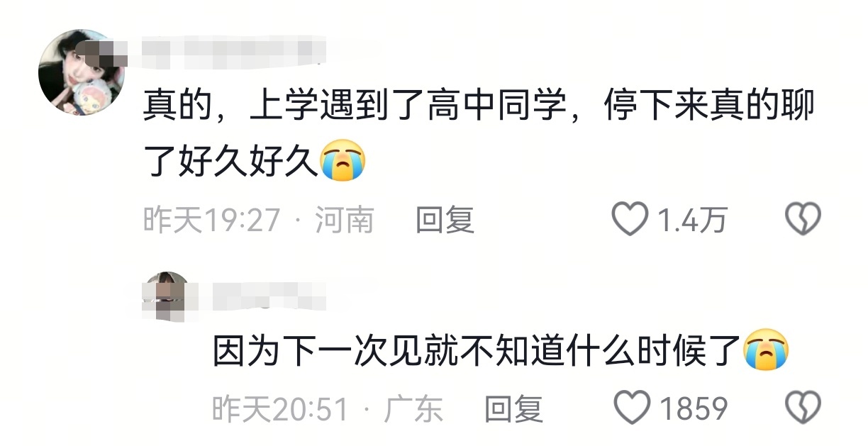The height and width of the screenshot is (446, 868).
Task: Like the comment with the 1.4万 heart icon
Action: click(x=630, y=219)
